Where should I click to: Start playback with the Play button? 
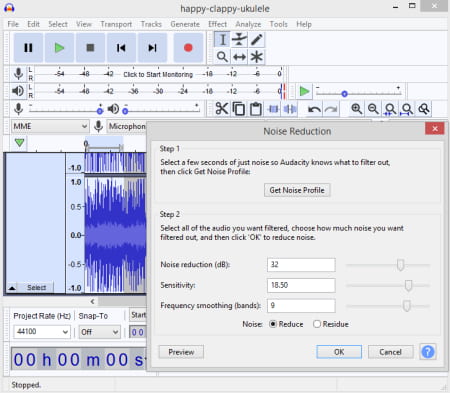click(59, 48)
